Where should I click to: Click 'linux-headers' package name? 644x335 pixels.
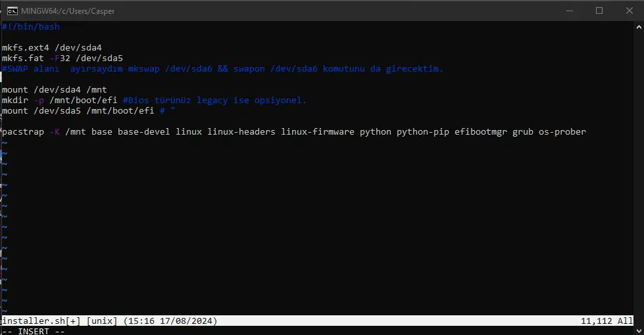(x=241, y=132)
